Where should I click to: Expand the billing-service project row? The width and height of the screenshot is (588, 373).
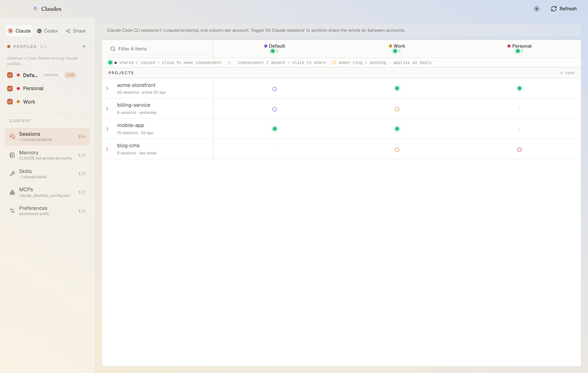pos(107,109)
